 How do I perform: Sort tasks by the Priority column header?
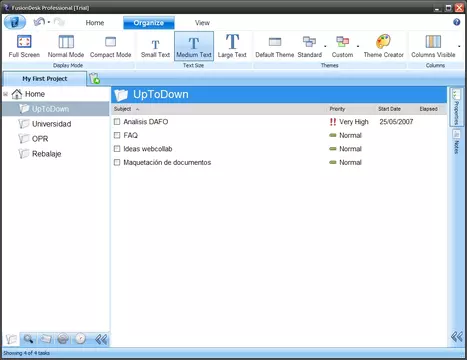point(337,109)
